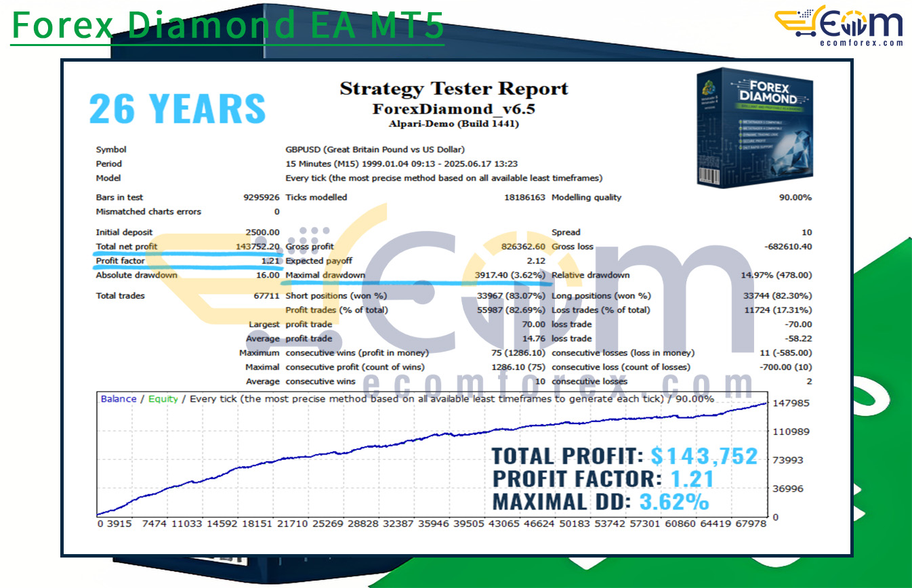Click the blue Balance legend label
The width and height of the screenshot is (912, 588).
[118, 399]
